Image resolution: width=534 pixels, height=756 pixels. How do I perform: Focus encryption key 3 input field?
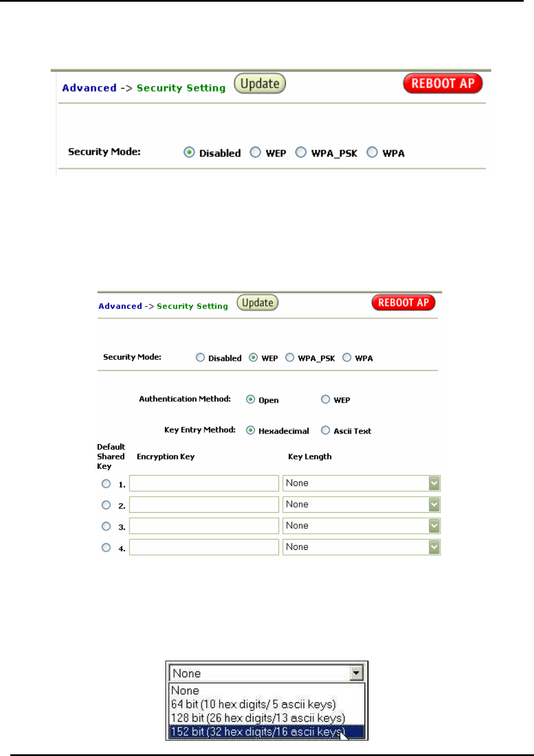pyautogui.click(x=204, y=526)
